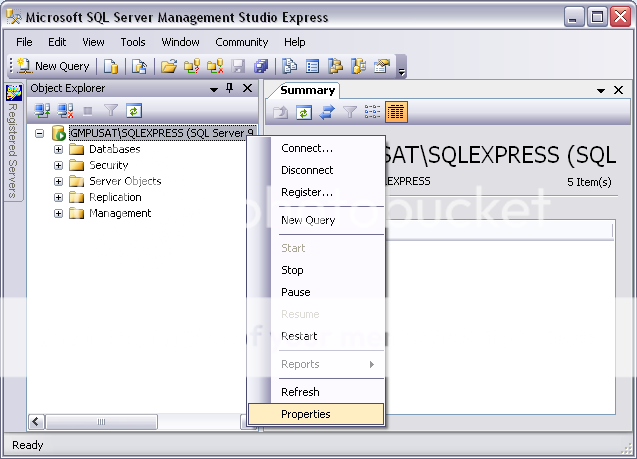The height and width of the screenshot is (459, 637).
Task: Open the View menu
Action: pos(93,42)
